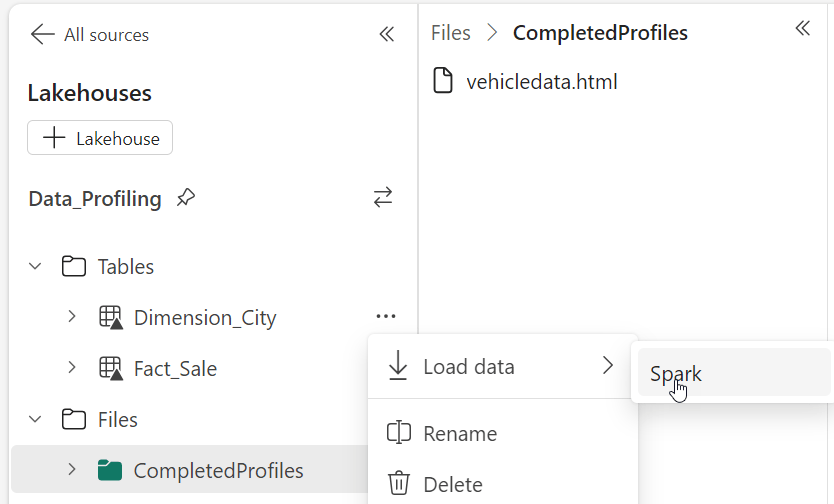Click the swap lakehouse arrows icon

[x=383, y=198]
